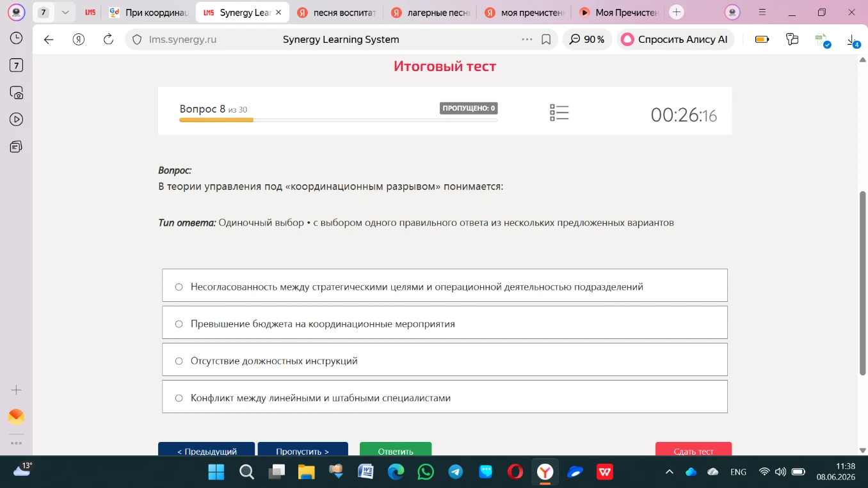The width and height of the screenshot is (868, 488).
Task: Select answer 'Несогласованность между стратегическими целями'
Action: 445,285
